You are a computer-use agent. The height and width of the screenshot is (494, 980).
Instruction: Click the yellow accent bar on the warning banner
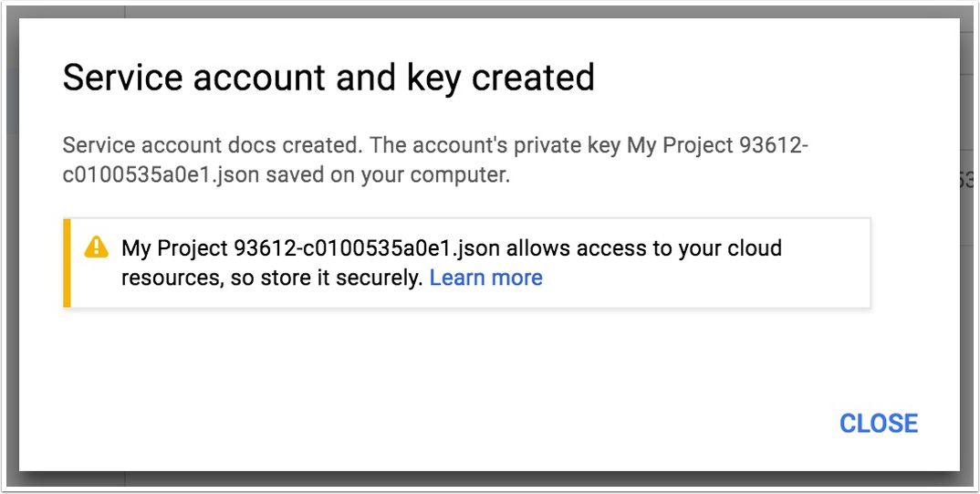pos(67,263)
